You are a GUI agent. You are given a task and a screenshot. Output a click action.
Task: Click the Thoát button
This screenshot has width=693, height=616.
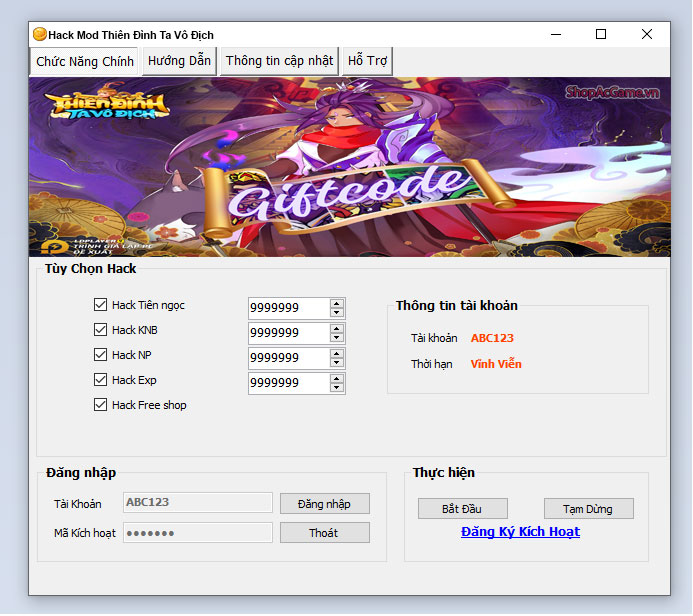pyautogui.click(x=325, y=533)
